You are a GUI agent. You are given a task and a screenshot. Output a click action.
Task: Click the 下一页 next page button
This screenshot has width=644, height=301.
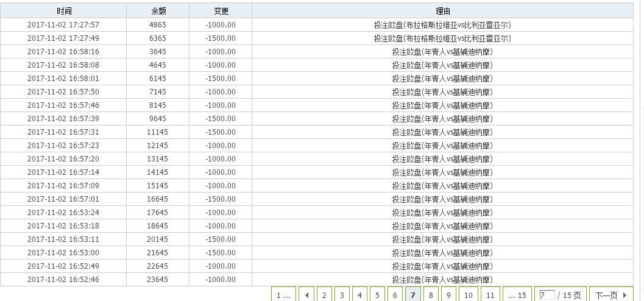[611, 295]
